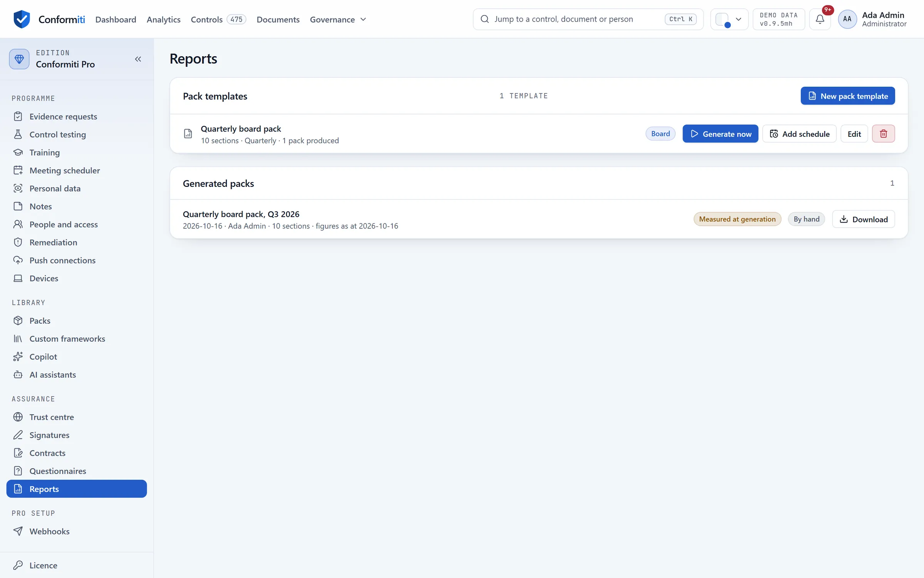This screenshot has width=924, height=578.
Task: Edit the Quarterly board pack template
Action: pos(854,134)
